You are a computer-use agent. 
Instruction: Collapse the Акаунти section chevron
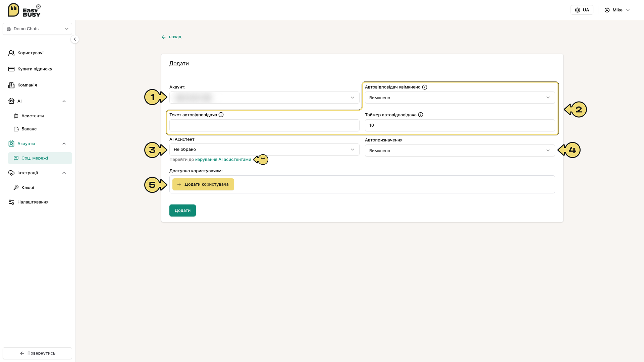[64, 144]
